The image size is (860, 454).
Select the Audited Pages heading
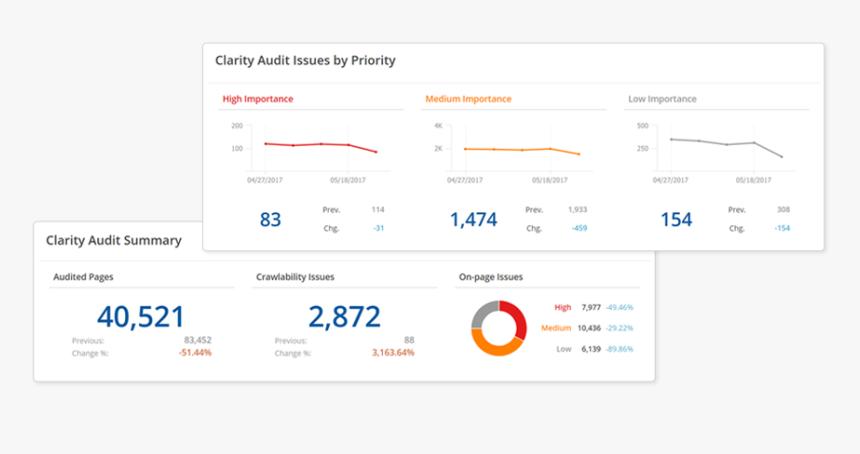[83, 277]
